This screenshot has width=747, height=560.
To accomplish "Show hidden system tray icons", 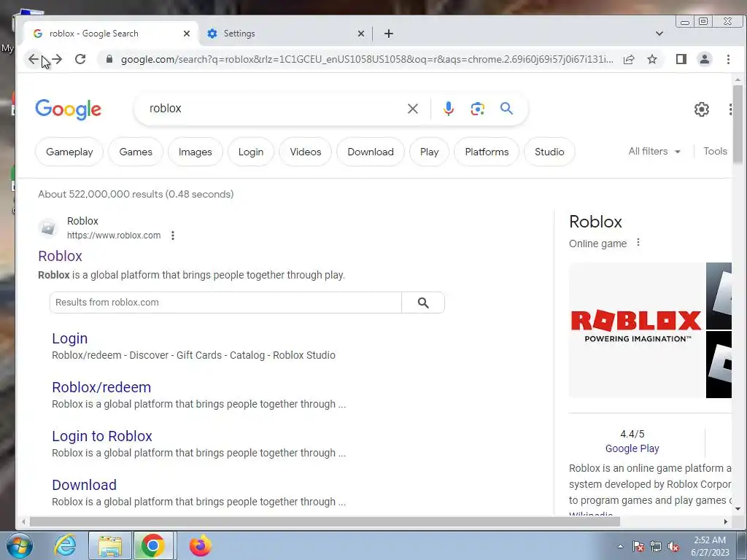I will tap(620, 546).
